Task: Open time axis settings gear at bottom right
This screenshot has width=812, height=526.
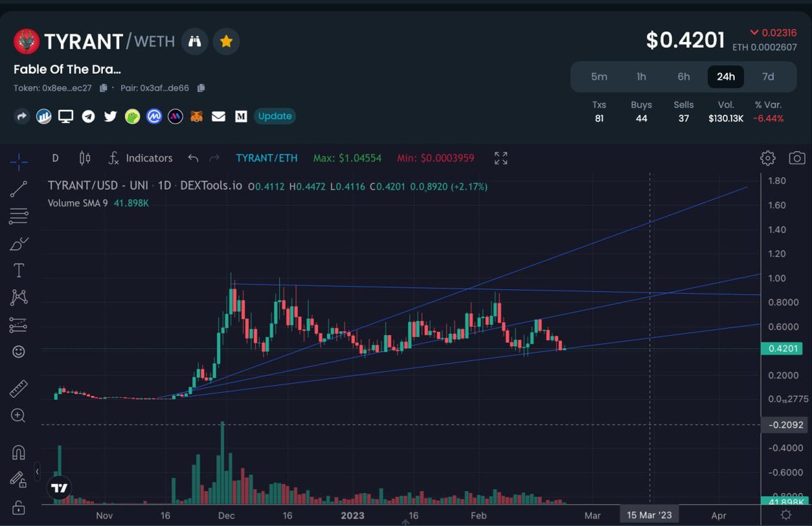Action: tap(786, 515)
